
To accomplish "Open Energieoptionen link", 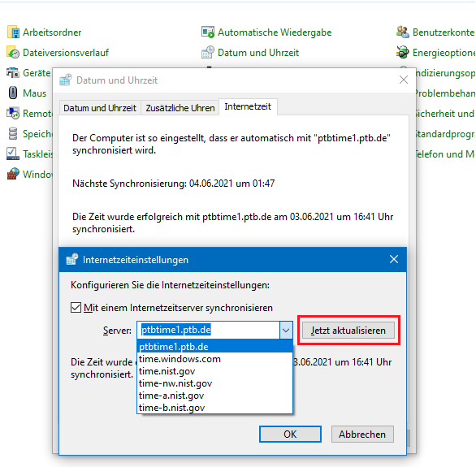I will point(444,53).
